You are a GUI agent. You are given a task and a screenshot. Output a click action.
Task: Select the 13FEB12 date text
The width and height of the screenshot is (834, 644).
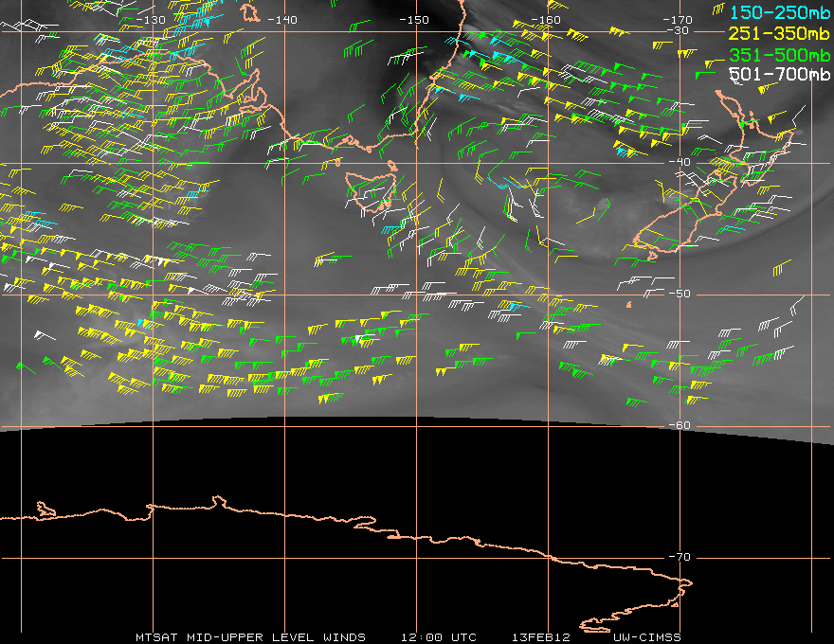[541, 637]
